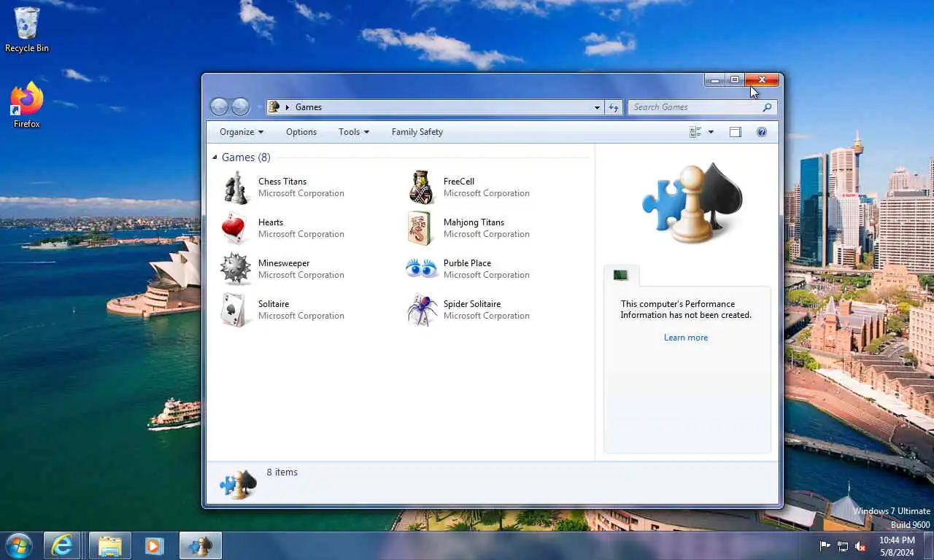Image resolution: width=934 pixels, height=560 pixels.
Task: Click the Games taskbar button
Action: (201, 545)
